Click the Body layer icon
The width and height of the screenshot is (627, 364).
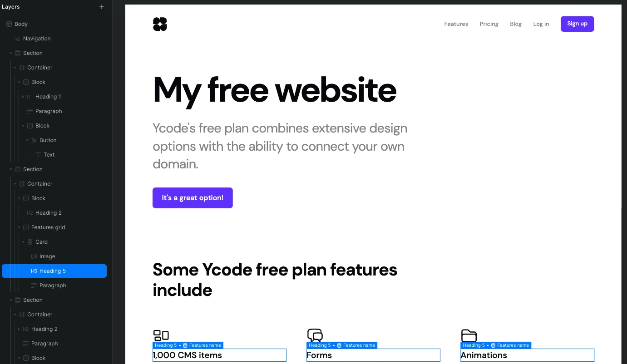[9, 24]
